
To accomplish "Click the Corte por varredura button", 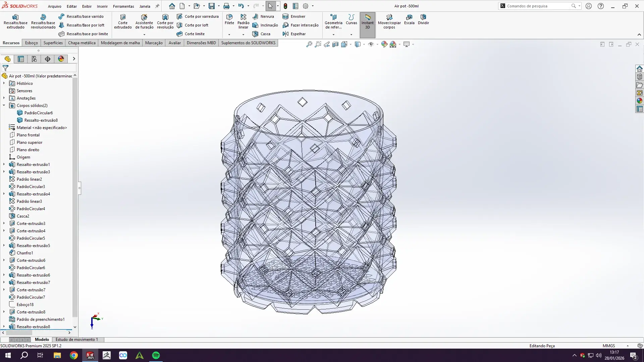I will [x=198, y=16].
